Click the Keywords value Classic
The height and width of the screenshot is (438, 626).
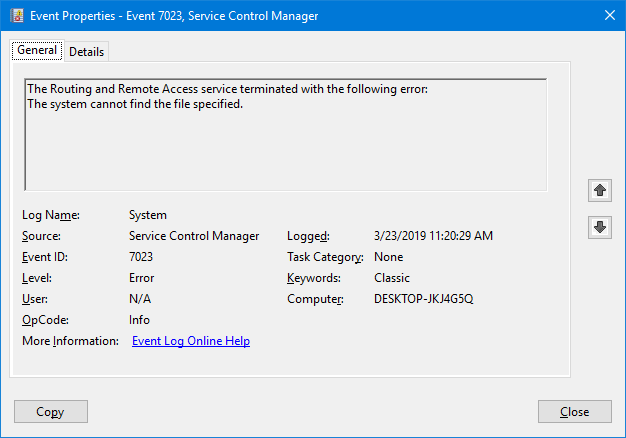pyautogui.click(x=390, y=278)
